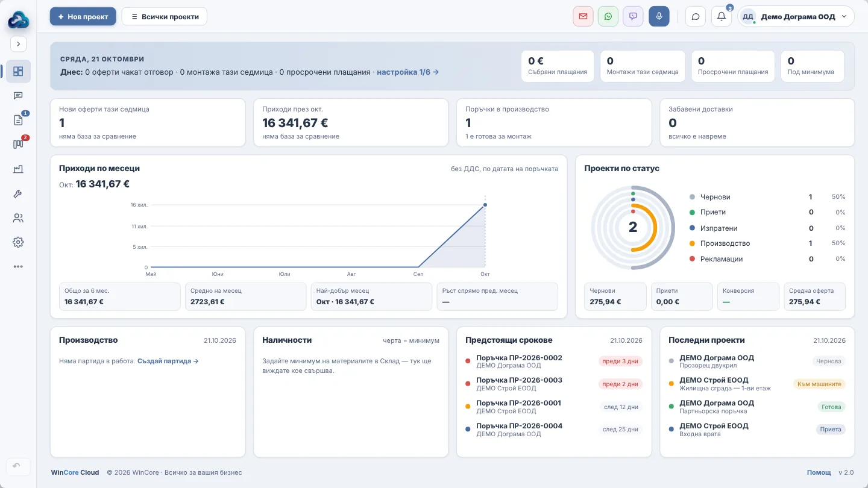Open the documents icon with badge 1
Image resolution: width=868 pixels, height=488 pixels.
click(x=18, y=120)
